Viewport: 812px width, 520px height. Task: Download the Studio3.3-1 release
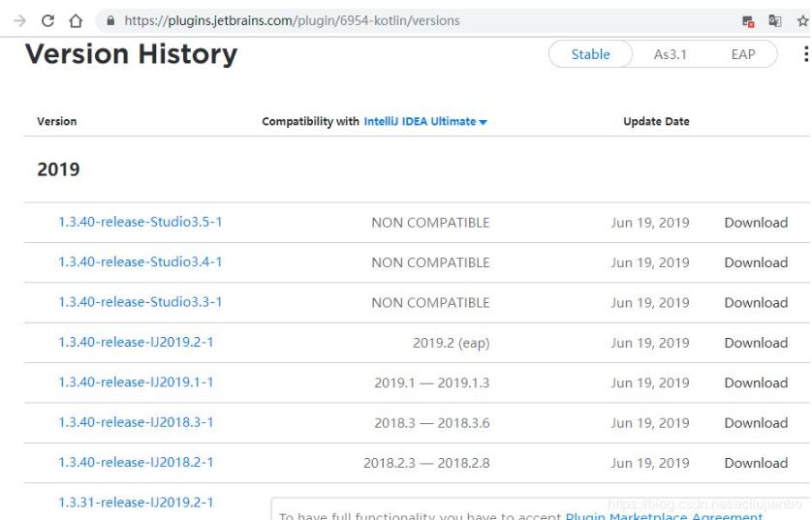tap(756, 303)
